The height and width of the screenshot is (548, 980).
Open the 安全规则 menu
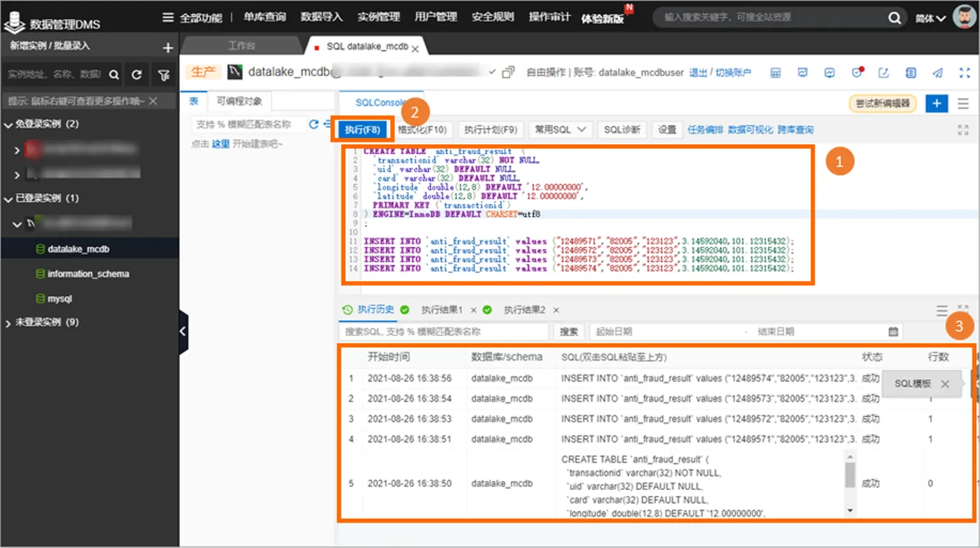coord(493,17)
